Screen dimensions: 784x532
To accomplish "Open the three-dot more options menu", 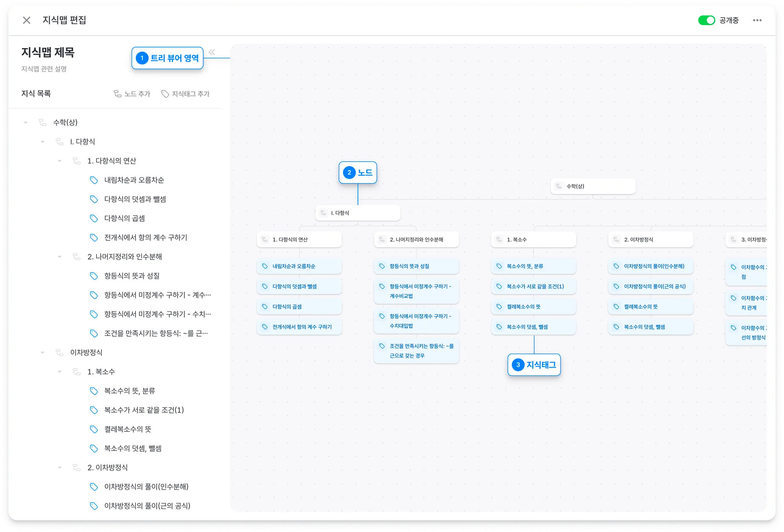I will (757, 20).
